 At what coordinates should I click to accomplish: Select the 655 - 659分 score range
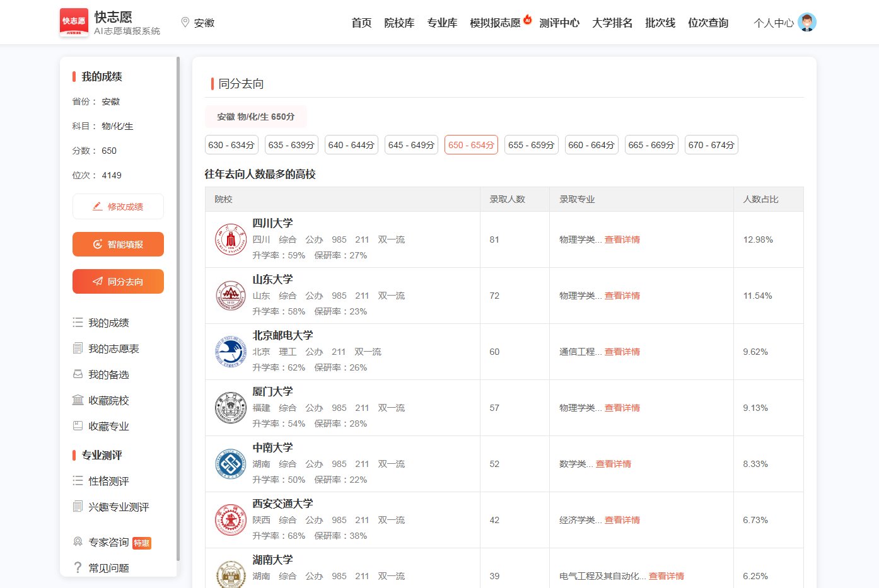point(532,144)
